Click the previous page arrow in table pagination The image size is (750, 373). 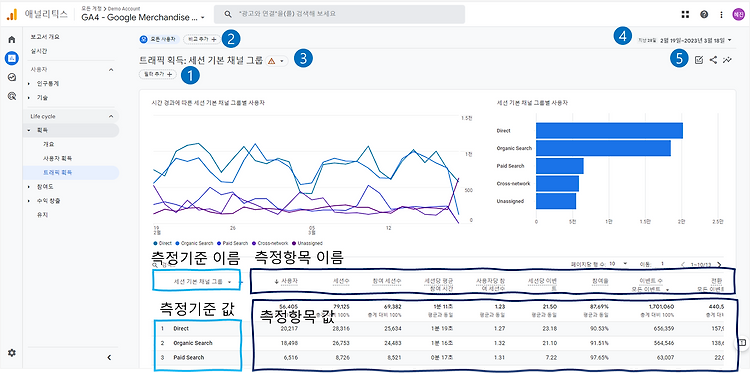[x=683, y=264]
